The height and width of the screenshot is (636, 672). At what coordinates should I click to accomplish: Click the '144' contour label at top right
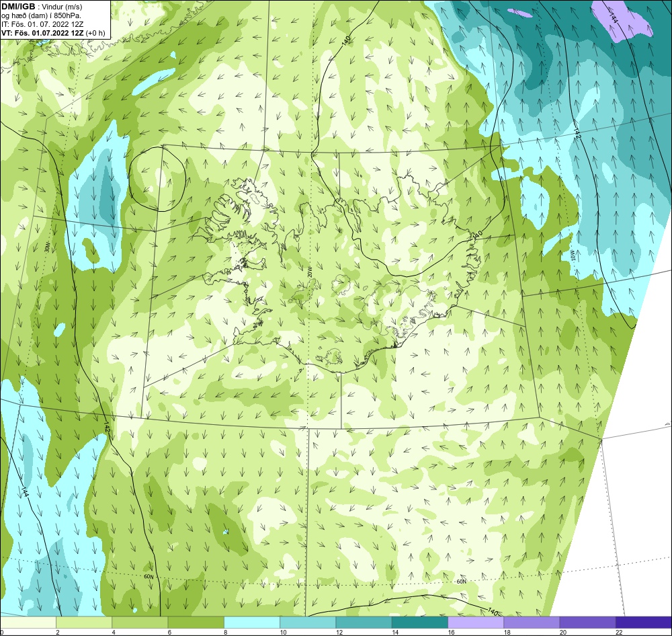tap(614, 17)
